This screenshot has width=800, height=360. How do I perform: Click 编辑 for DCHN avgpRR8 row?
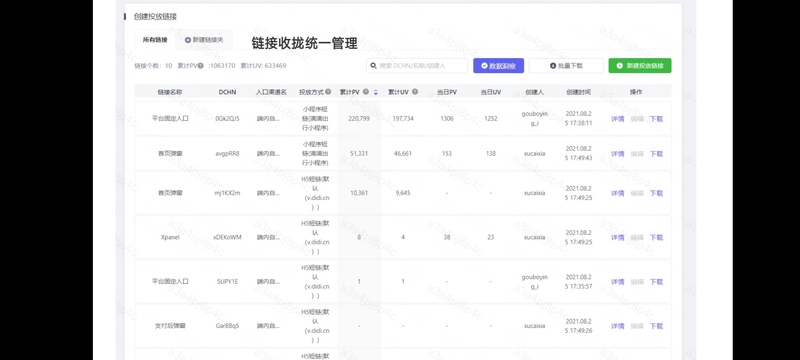[x=637, y=153]
